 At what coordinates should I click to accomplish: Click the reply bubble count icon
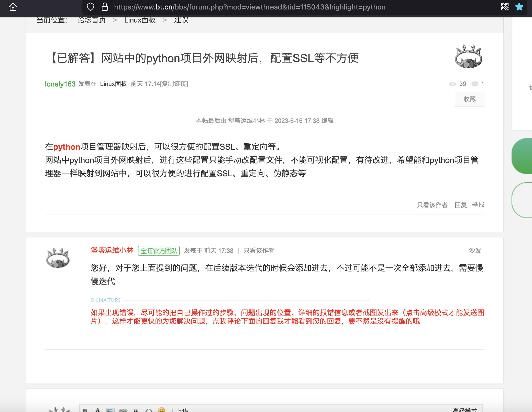pyautogui.click(x=475, y=84)
